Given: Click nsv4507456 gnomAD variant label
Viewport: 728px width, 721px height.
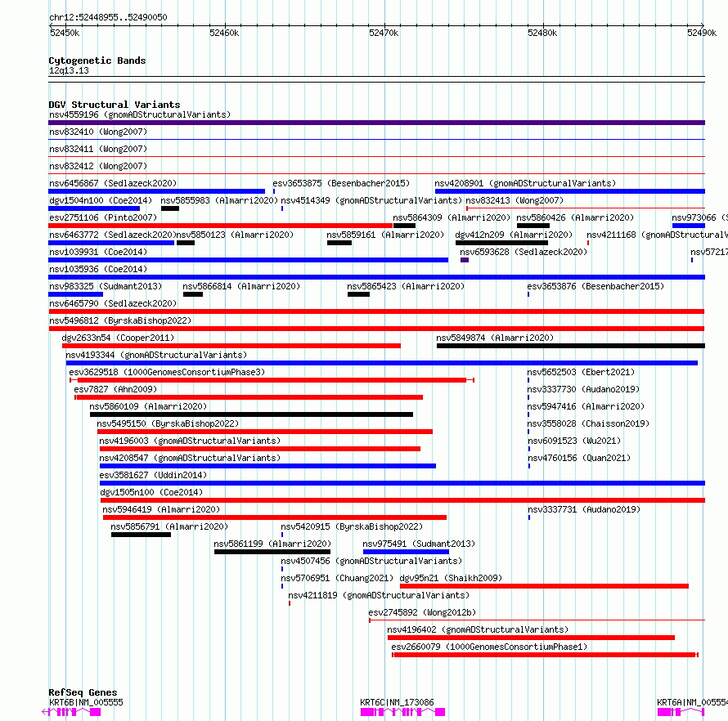Looking at the screenshot, I should 371,561.
